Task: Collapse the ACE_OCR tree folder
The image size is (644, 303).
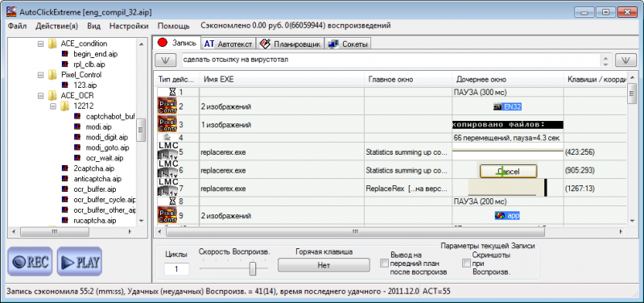Action: coord(40,95)
